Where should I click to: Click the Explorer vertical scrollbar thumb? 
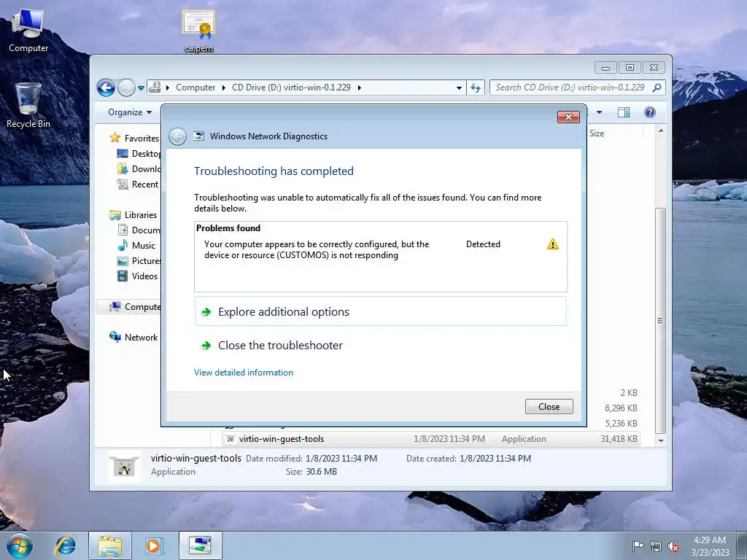pos(661,321)
